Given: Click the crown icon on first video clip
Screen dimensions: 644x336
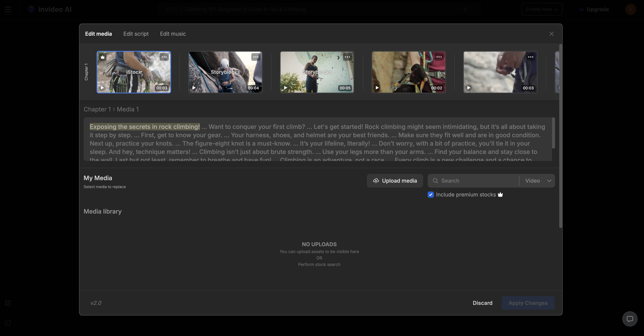Looking at the screenshot, I should pos(103,57).
